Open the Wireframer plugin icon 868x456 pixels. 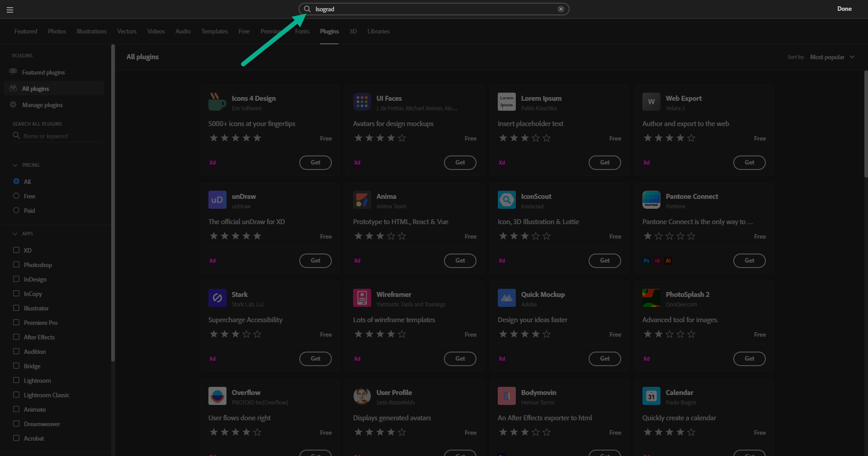point(362,298)
